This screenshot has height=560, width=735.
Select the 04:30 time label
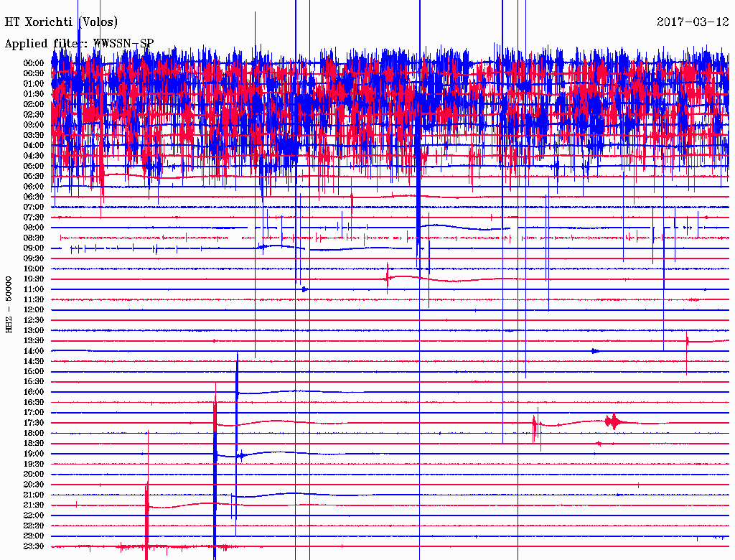[x=34, y=155]
